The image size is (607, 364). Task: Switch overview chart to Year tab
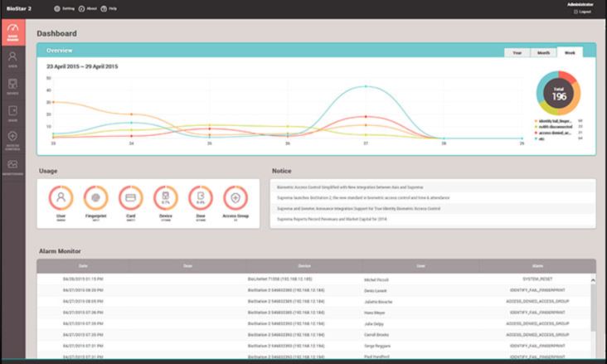click(517, 52)
